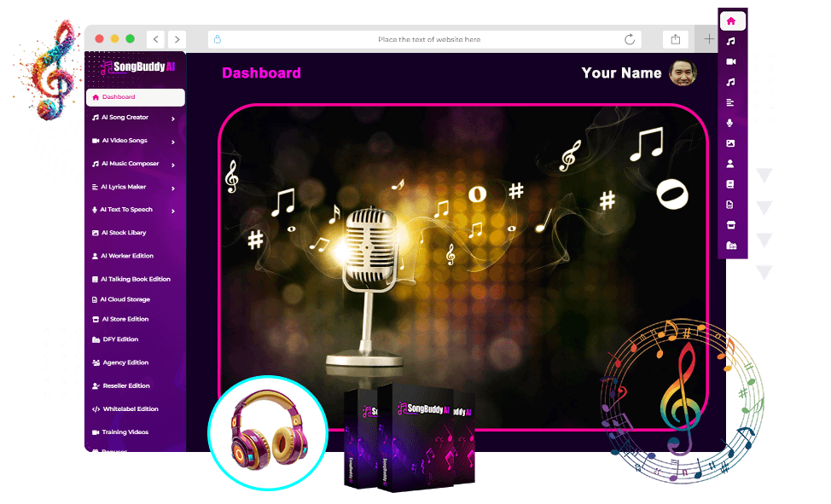Click the storefront icon in the collapsed icon strip
This screenshot has width=831, height=504.
pyautogui.click(x=731, y=225)
